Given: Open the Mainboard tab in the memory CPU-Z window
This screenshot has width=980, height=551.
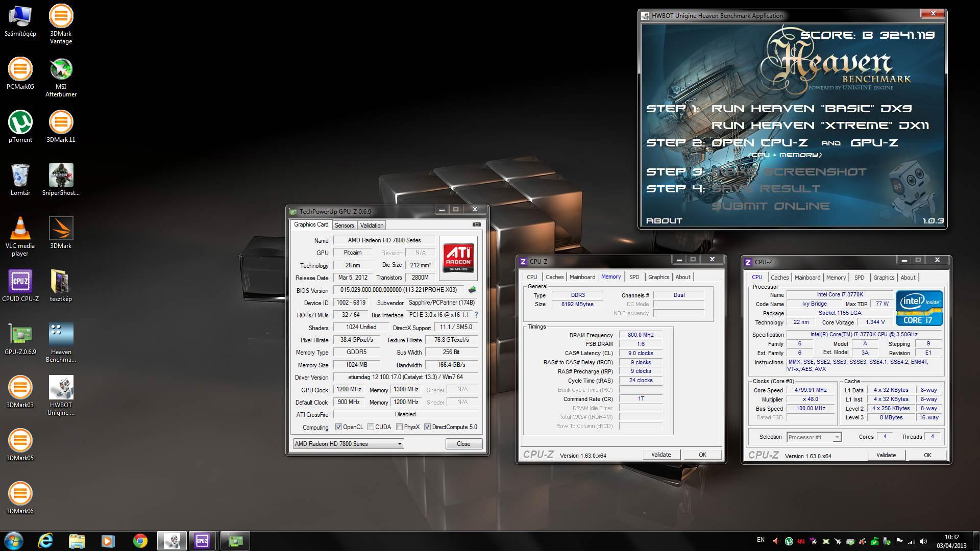Looking at the screenshot, I should coord(582,277).
